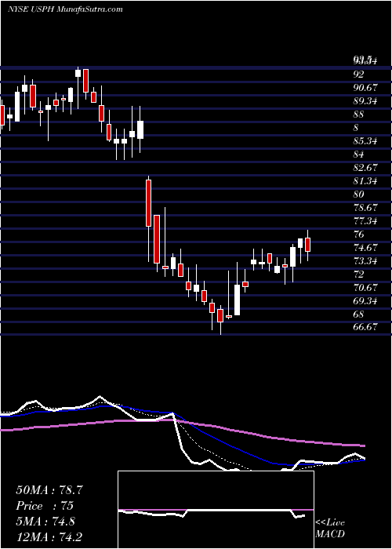Click the 69.34 price axis label
Image resolution: width=392 pixels, height=549 pixels.
coord(365,300)
